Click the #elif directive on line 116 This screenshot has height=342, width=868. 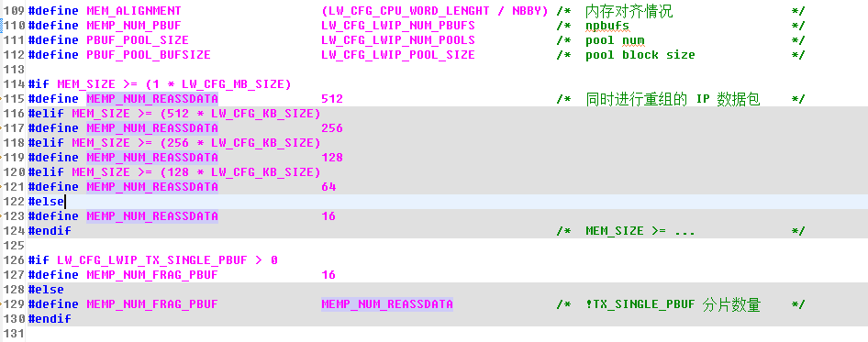click(46, 114)
